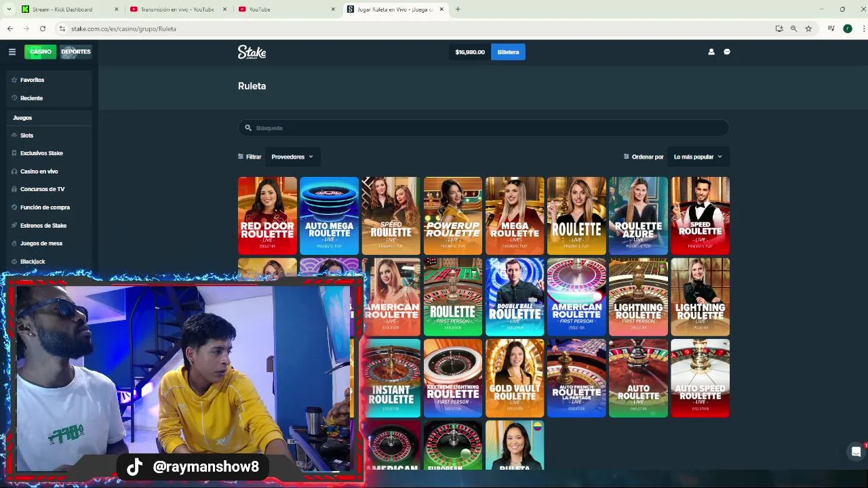Open XXXtreme Lightning Roulette game
868x488 pixels.
pos(453,378)
